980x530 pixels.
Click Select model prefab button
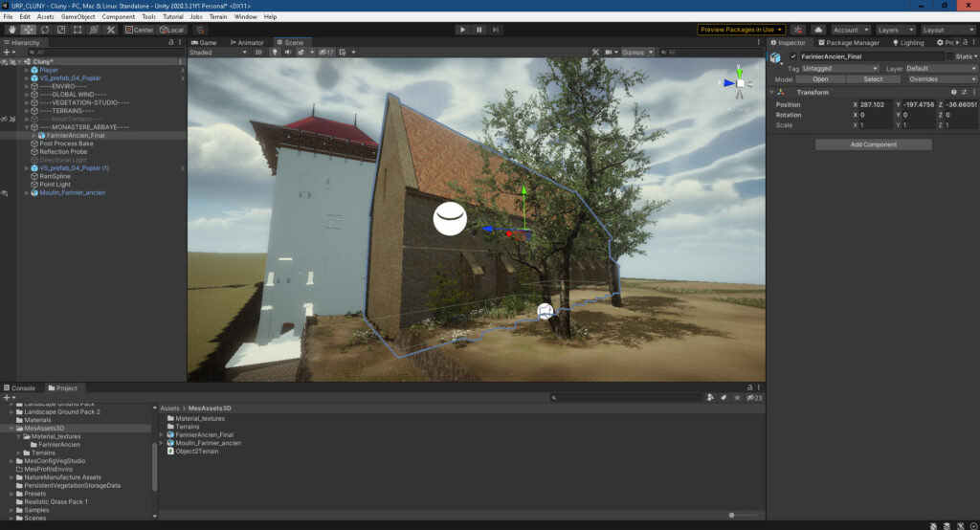(873, 79)
